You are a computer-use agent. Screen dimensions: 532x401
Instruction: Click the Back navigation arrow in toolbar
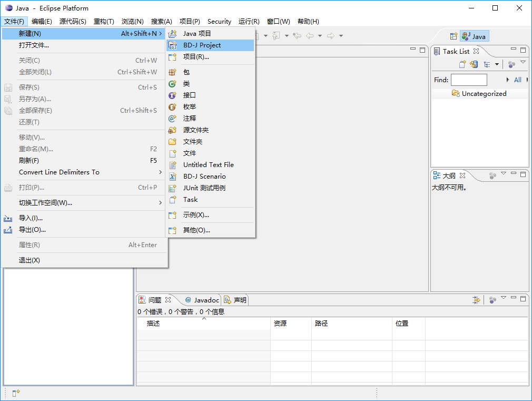[310, 36]
